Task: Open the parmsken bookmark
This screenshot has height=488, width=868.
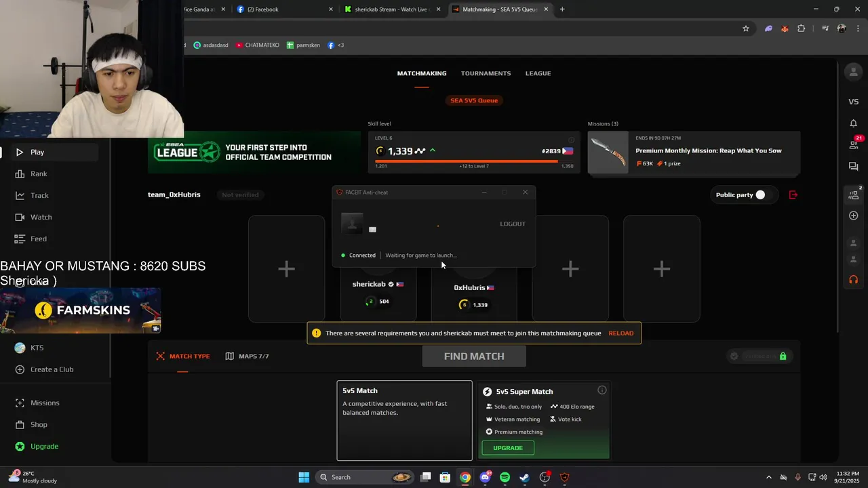Action: [303, 45]
